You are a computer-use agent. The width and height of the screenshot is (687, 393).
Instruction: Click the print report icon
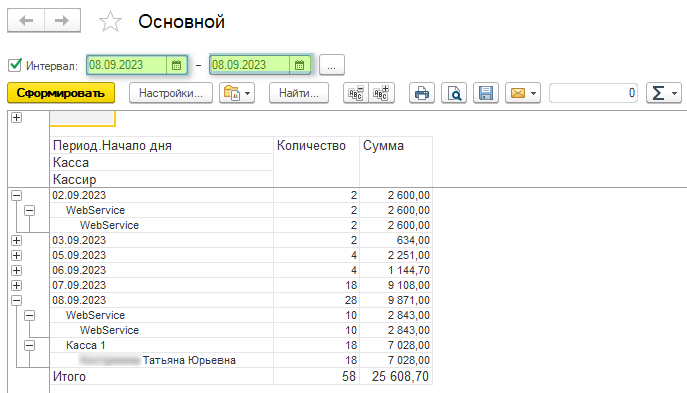[421, 93]
